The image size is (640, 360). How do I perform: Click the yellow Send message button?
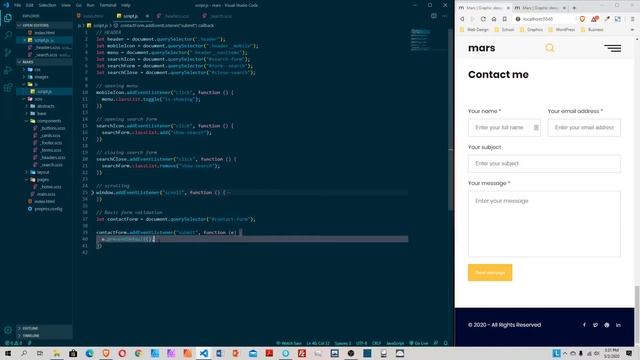tap(490, 272)
